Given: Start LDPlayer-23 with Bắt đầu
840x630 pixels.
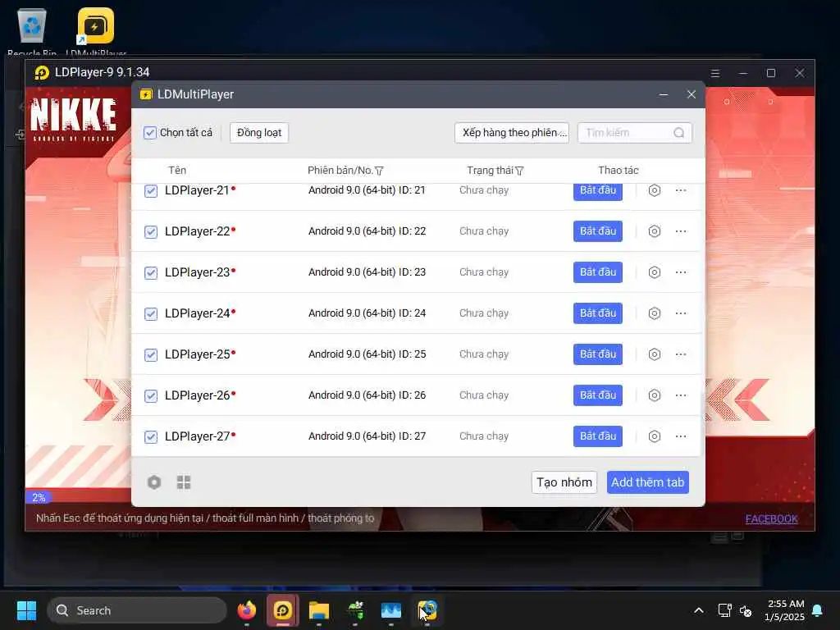Looking at the screenshot, I should pyautogui.click(x=598, y=272).
